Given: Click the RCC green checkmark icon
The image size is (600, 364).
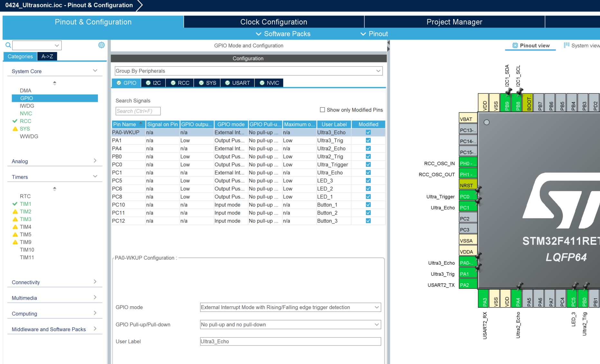Looking at the screenshot, I should click(15, 121).
